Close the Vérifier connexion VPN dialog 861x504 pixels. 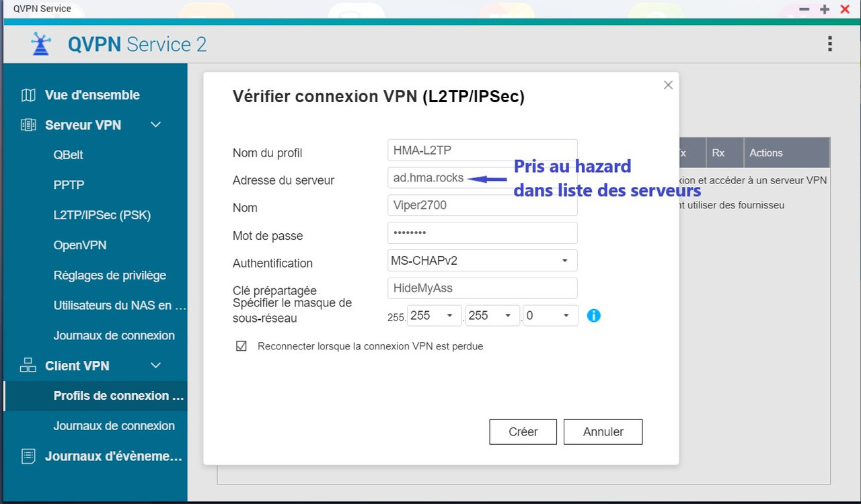click(668, 85)
